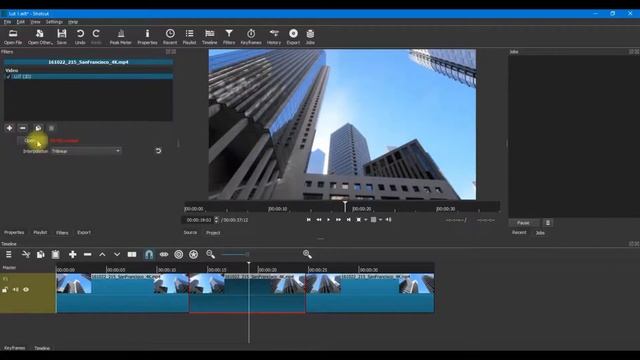The image size is (640, 360).
Task: Mute track V1 audio
Action: click(16, 290)
